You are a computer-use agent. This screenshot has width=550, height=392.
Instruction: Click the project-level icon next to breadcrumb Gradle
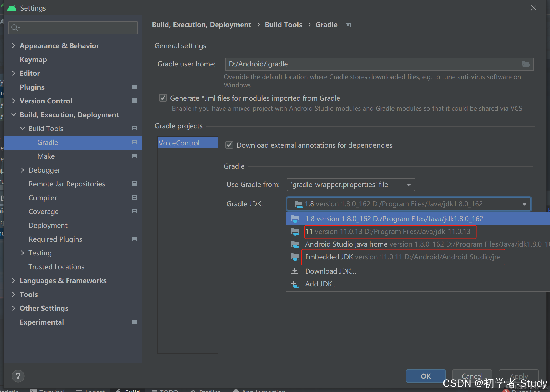(x=348, y=25)
